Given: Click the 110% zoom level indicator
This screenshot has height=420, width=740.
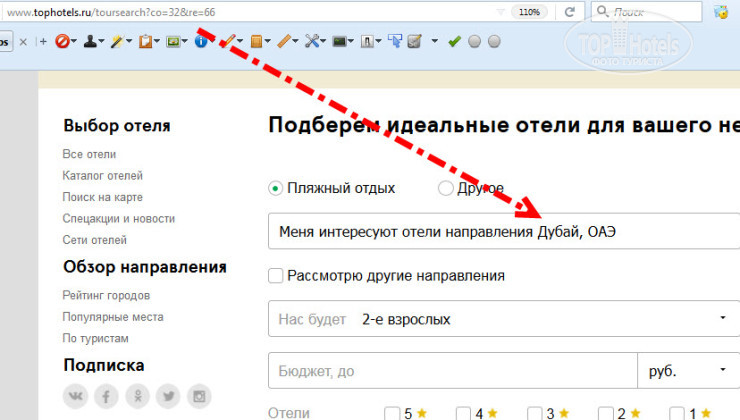Looking at the screenshot, I should [527, 13].
